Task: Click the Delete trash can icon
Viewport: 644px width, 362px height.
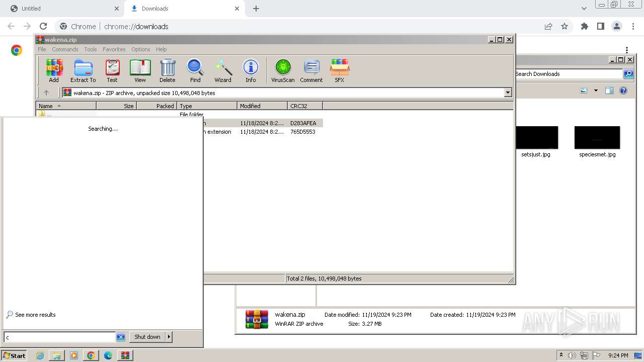Action: click(168, 71)
